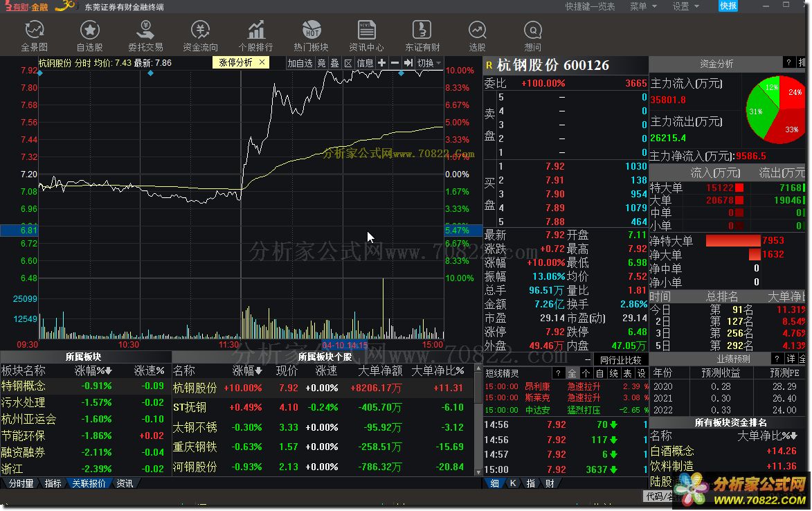Click help question mark in 短线精灵 panel

pos(558,373)
